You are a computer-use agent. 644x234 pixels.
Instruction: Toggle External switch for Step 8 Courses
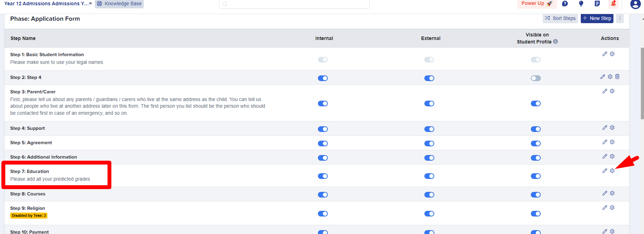pyautogui.click(x=429, y=195)
